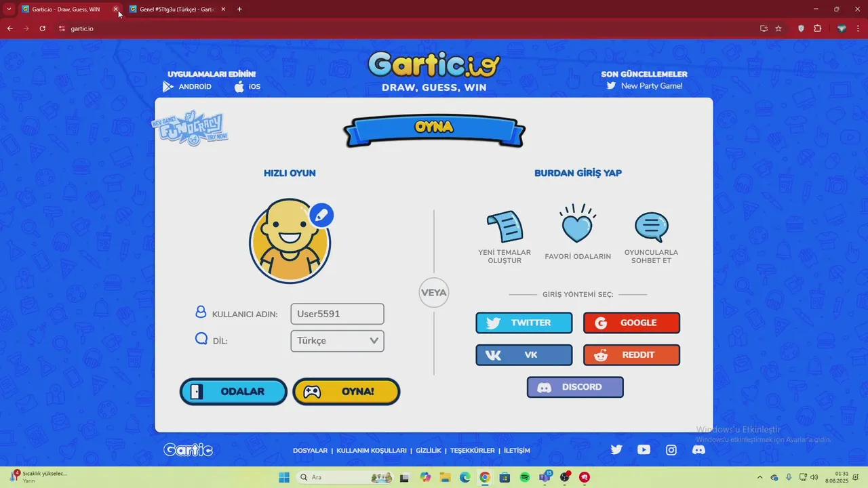Screen dimensions: 868x488
Task: Open Microsoft Teams from the taskbar
Action: tap(545, 477)
